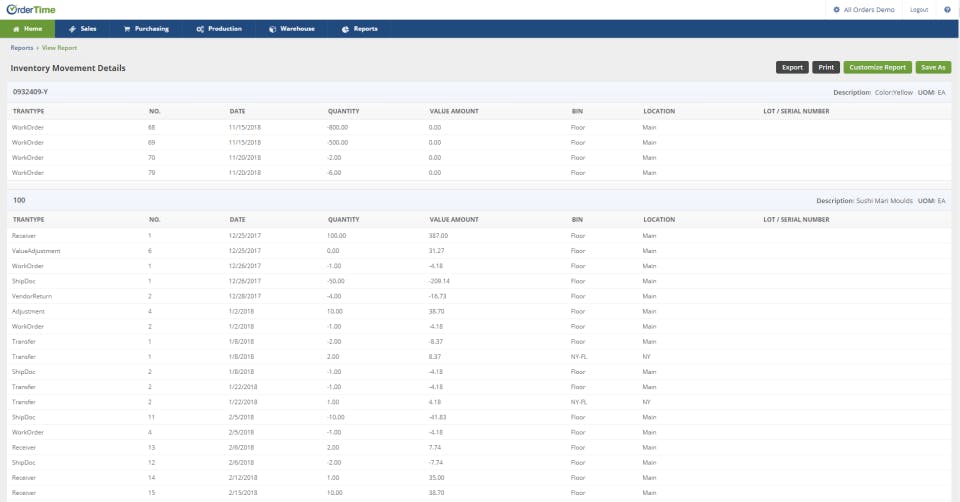Click the 0932409-Y item group header

[x=31, y=92]
